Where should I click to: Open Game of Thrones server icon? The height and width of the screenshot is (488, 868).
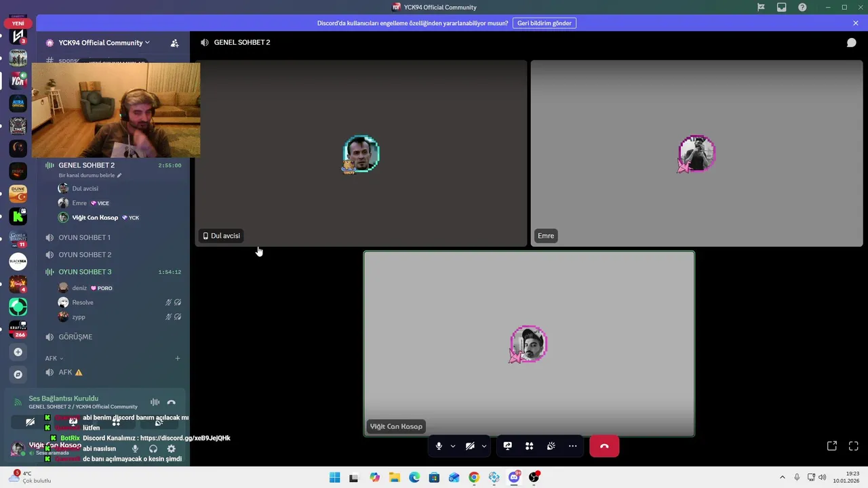tap(18, 239)
